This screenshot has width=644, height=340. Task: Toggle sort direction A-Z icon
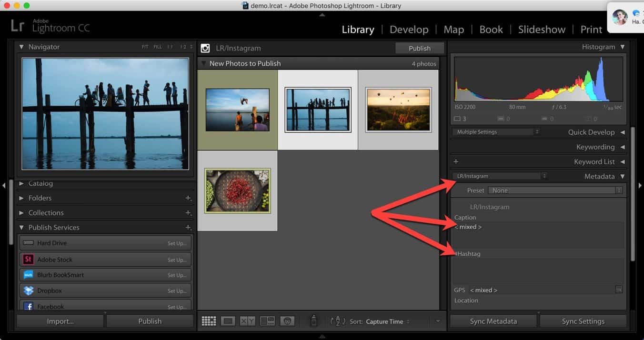tap(337, 321)
